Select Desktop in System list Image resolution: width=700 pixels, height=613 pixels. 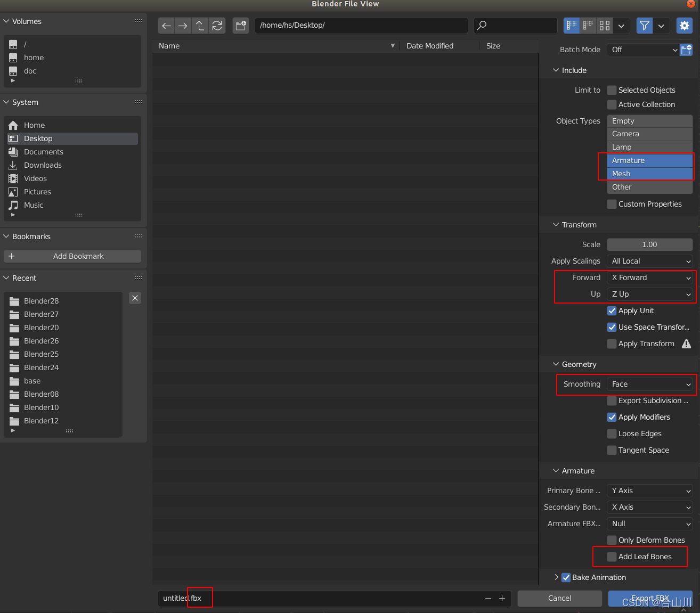click(x=72, y=138)
